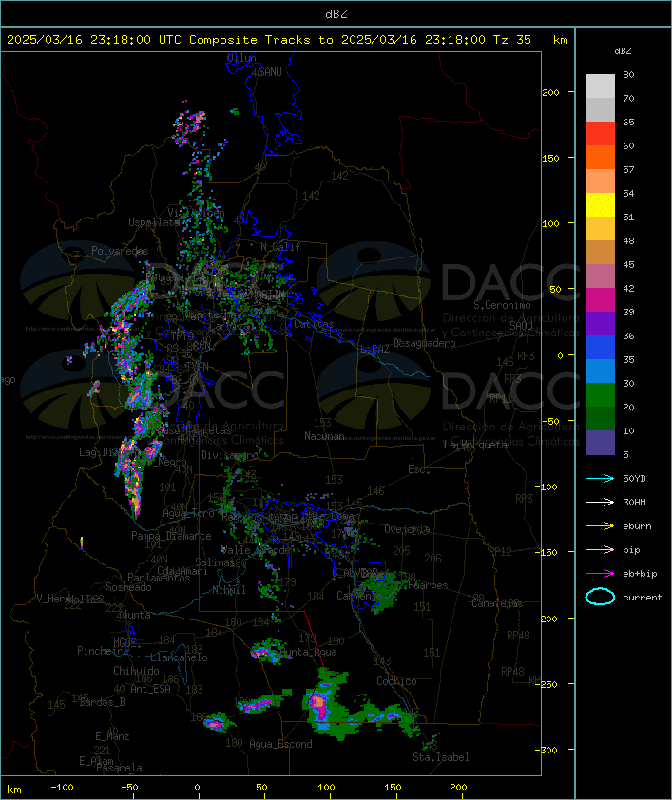Click the Tz 35 value in header
The image size is (672, 800).
click(512, 40)
